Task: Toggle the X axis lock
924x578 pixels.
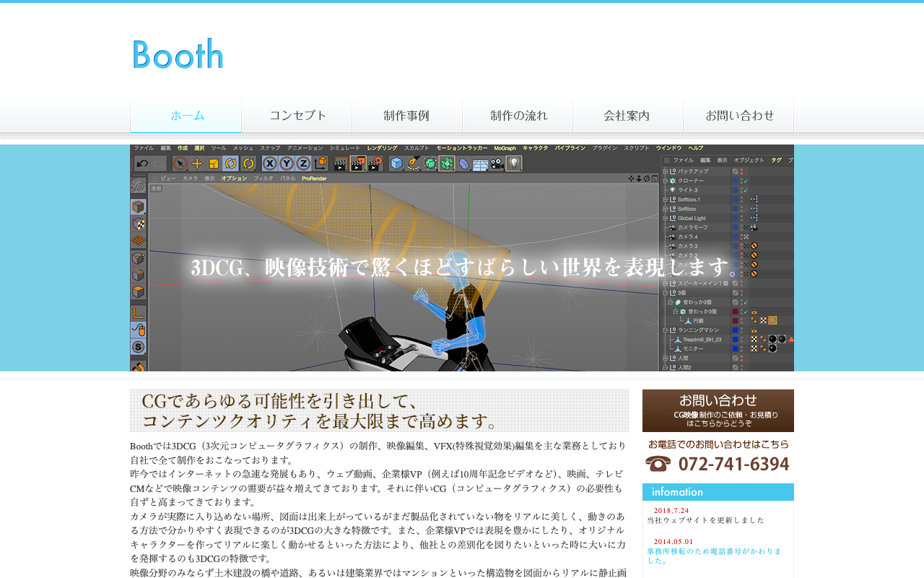Action: pos(270,163)
